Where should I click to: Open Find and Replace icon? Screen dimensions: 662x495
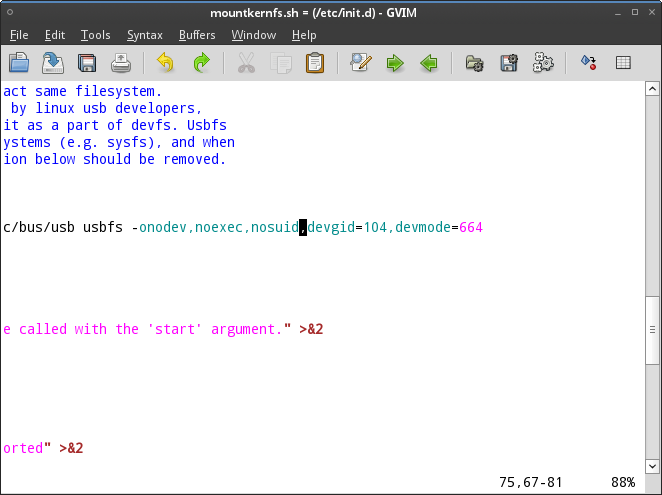click(x=361, y=63)
